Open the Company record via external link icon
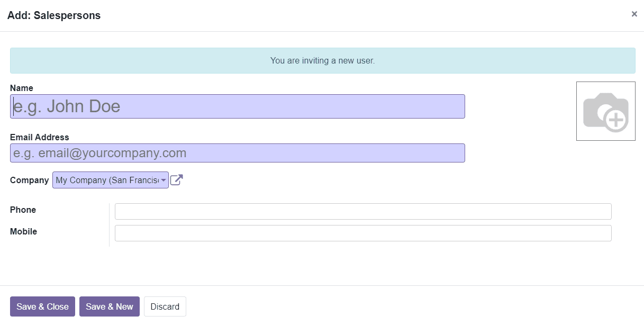Screen dimensions: 644x325 point(176,180)
